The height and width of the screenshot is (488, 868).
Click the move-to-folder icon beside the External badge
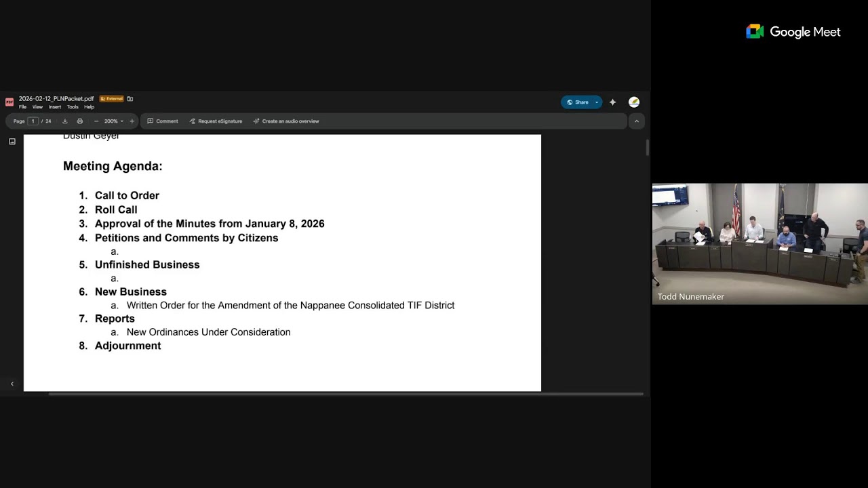[130, 99]
